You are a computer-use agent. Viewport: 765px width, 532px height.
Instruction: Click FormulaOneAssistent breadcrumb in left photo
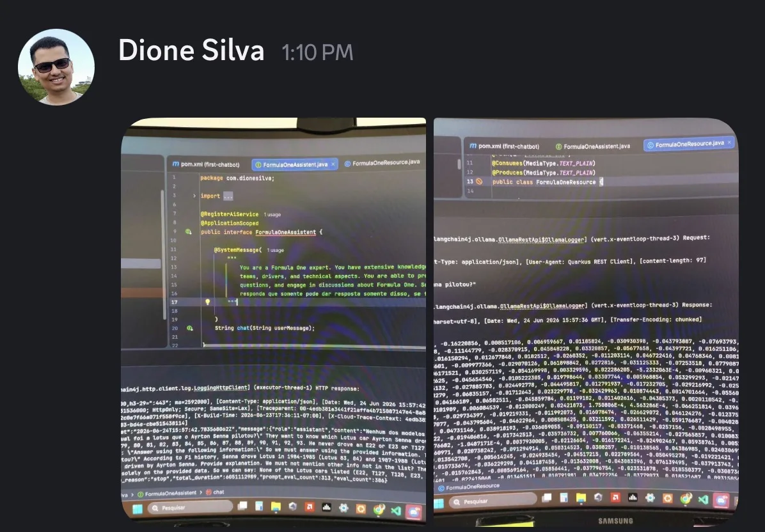[167, 494]
